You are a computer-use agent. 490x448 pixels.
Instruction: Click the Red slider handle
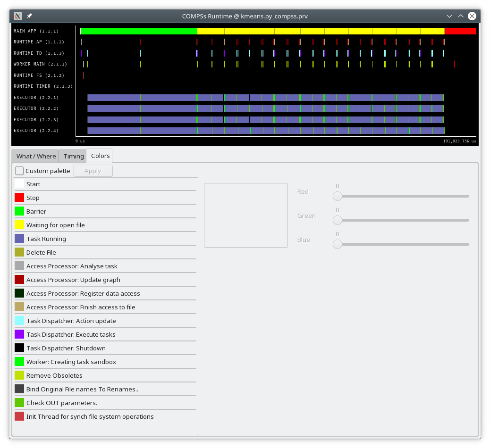(337, 196)
